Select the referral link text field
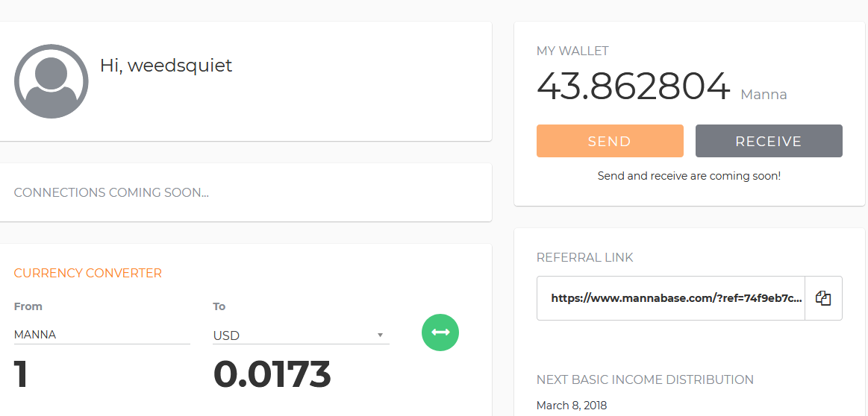Screen dimensions: 868x416 coord(670,298)
